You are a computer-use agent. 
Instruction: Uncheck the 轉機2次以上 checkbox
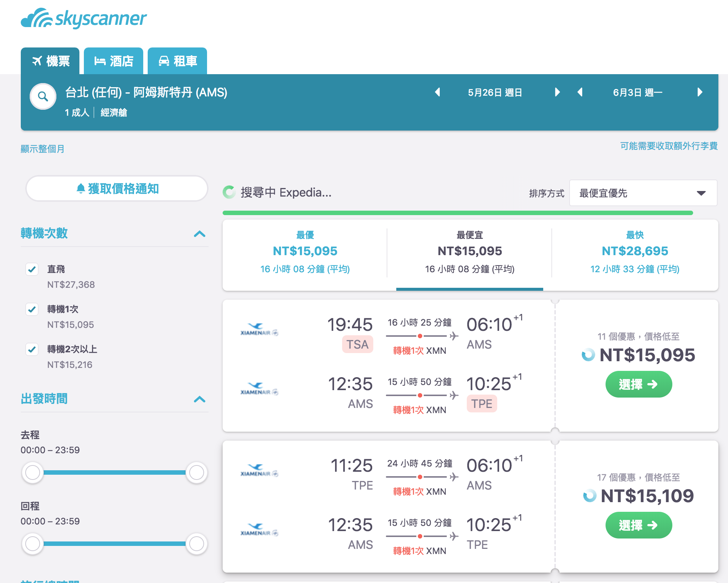click(x=32, y=349)
